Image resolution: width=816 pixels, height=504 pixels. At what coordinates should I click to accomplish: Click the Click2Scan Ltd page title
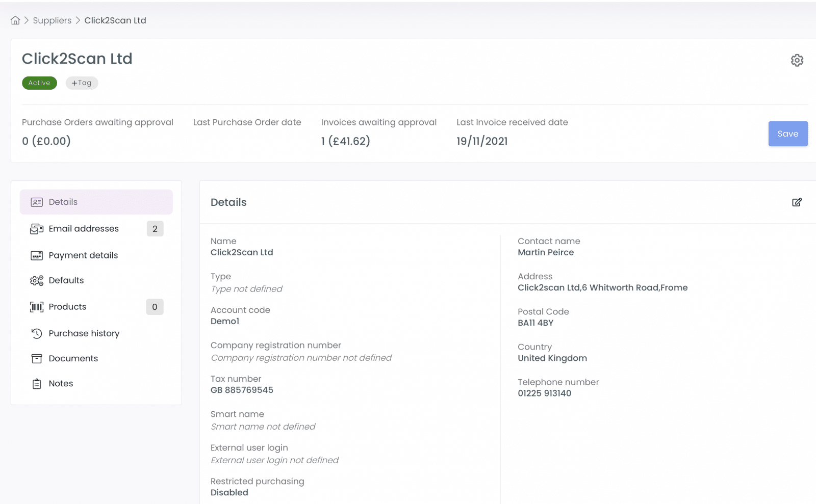(77, 59)
